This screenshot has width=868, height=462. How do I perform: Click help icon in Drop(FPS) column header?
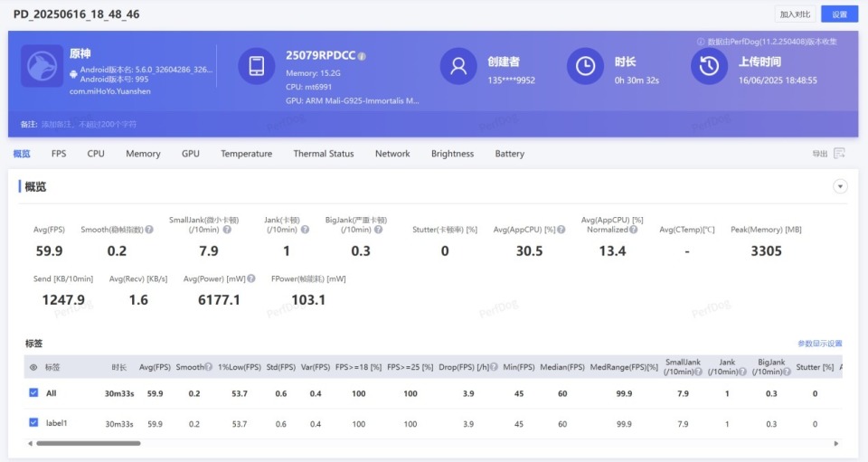tap(494, 367)
